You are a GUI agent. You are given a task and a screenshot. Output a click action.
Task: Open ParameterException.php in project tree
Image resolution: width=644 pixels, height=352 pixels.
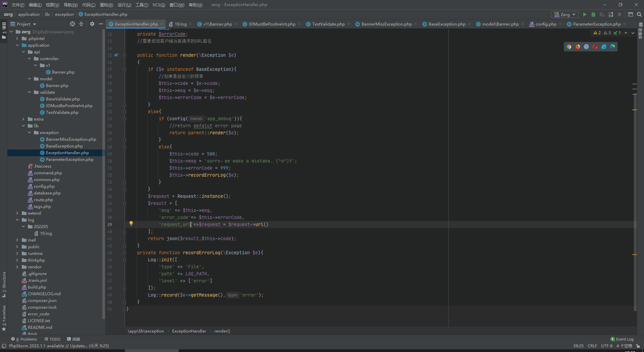[x=69, y=160]
